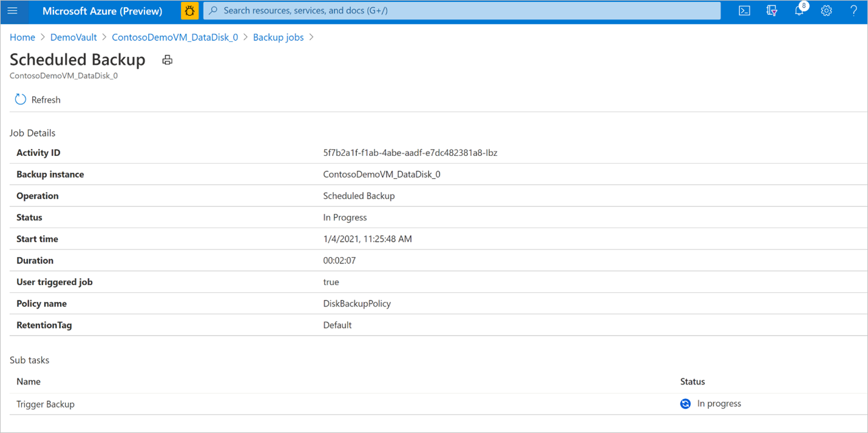The image size is (868, 433).
Task: Open the Azure Cloud Shell
Action: (744, 10)
